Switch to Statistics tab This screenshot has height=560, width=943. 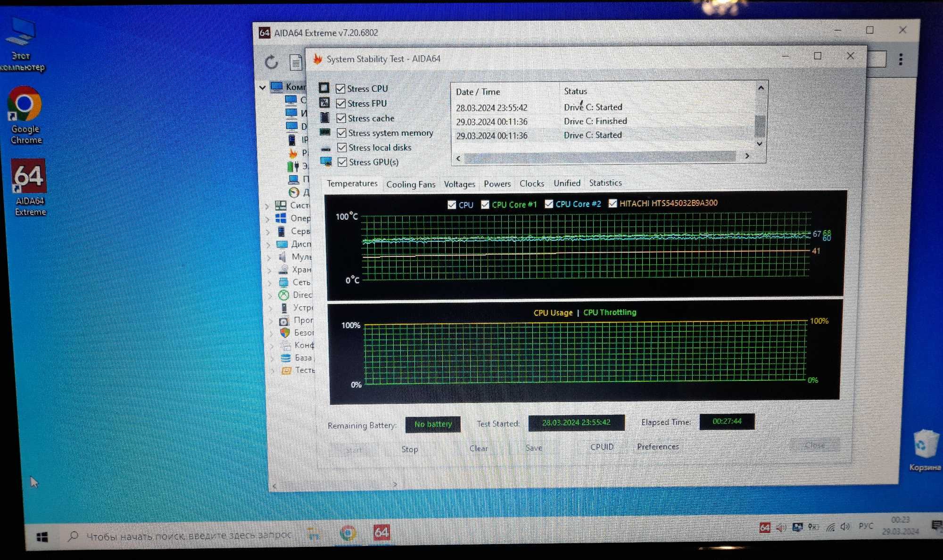pyautogui.click(x=605, y=182)
